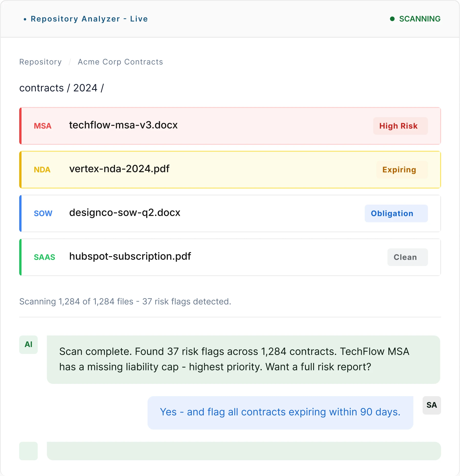Toggle the Clean status on hubspot-subscription.pdf
This screenshot has height=476, width=460.
[x=407, y=257]
